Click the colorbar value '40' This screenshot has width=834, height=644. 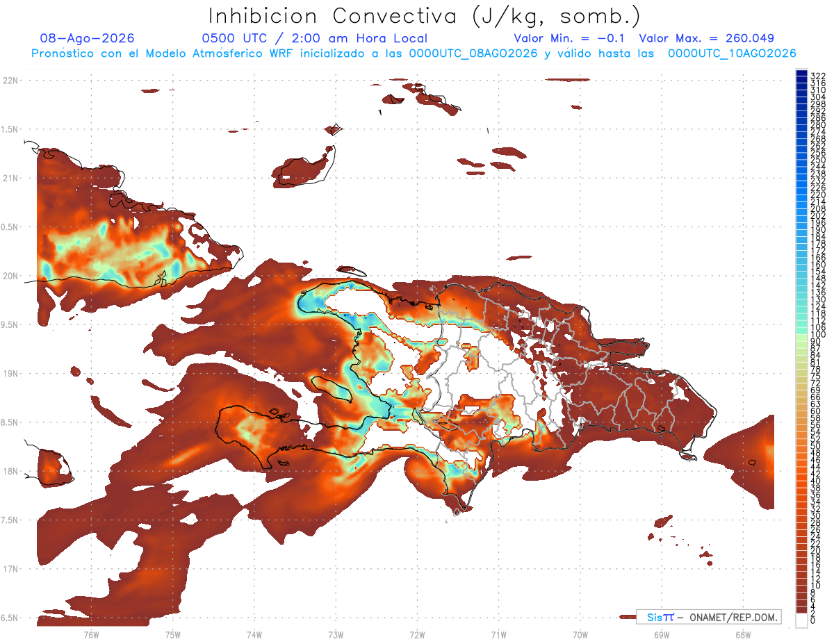tap(816, 481)
